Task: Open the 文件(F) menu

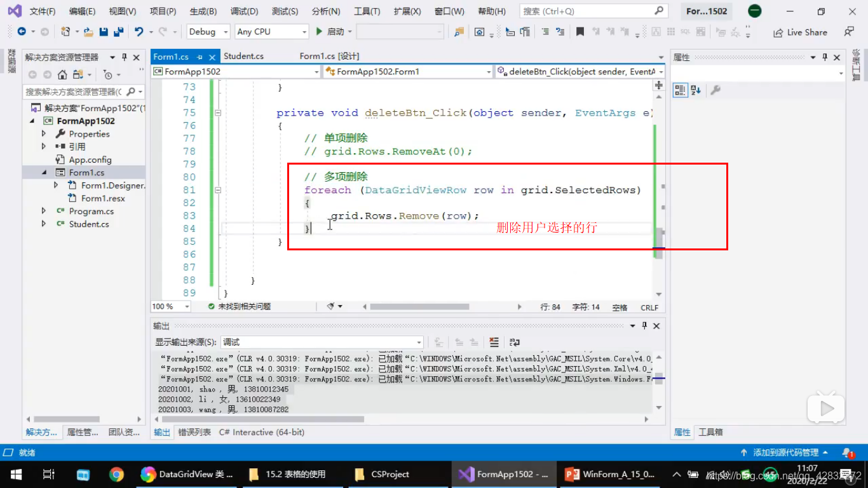Action: [x=43, y=11]
